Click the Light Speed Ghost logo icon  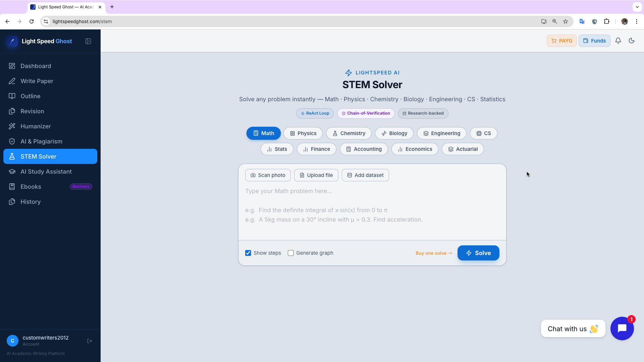click(12, 41)
